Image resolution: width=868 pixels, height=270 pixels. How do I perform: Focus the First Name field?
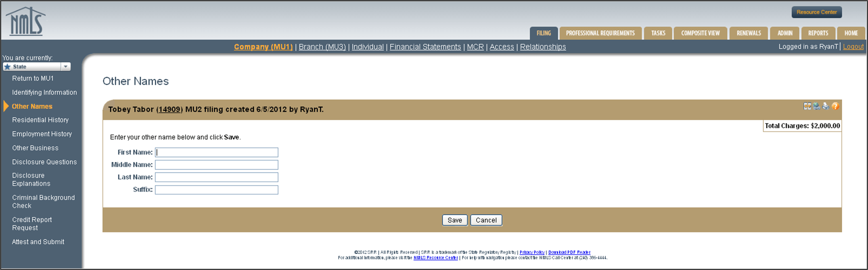pos(217,152)
